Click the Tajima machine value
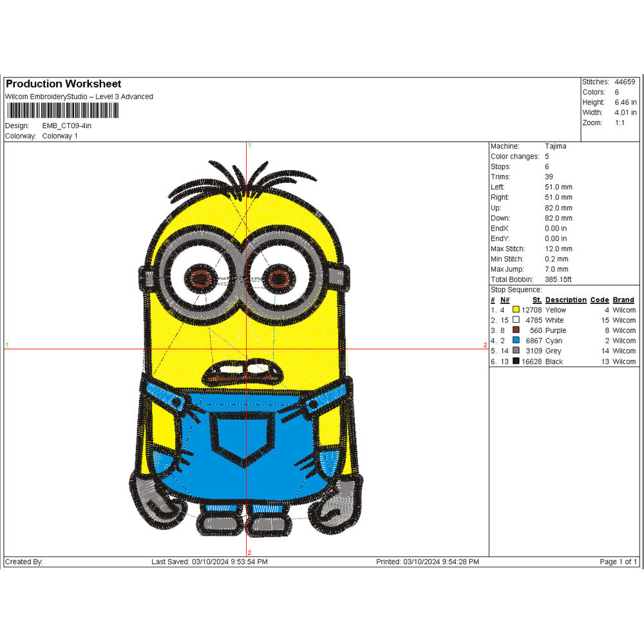644x644 pixels. click(555, 146)
